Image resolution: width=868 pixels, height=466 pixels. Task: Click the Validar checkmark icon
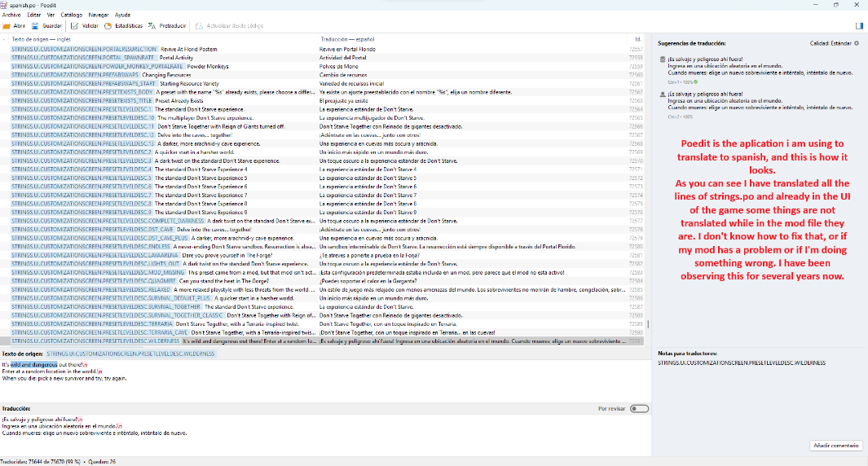click(75, 26)
